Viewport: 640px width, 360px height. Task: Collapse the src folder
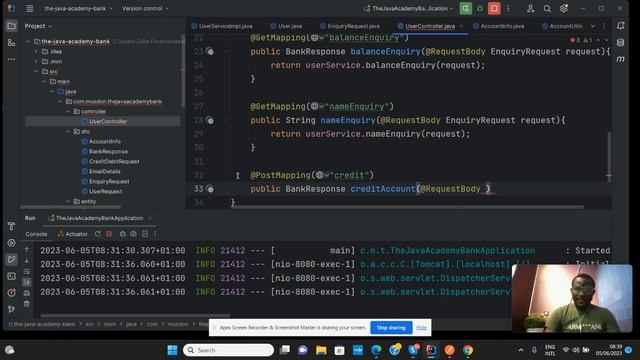36,71
